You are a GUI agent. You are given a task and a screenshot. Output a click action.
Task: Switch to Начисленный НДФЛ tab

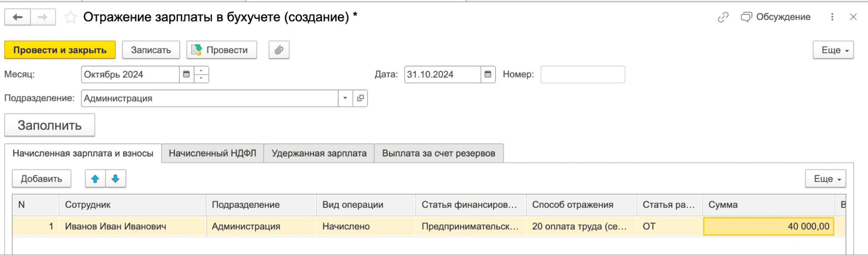[x=212, y=153]
